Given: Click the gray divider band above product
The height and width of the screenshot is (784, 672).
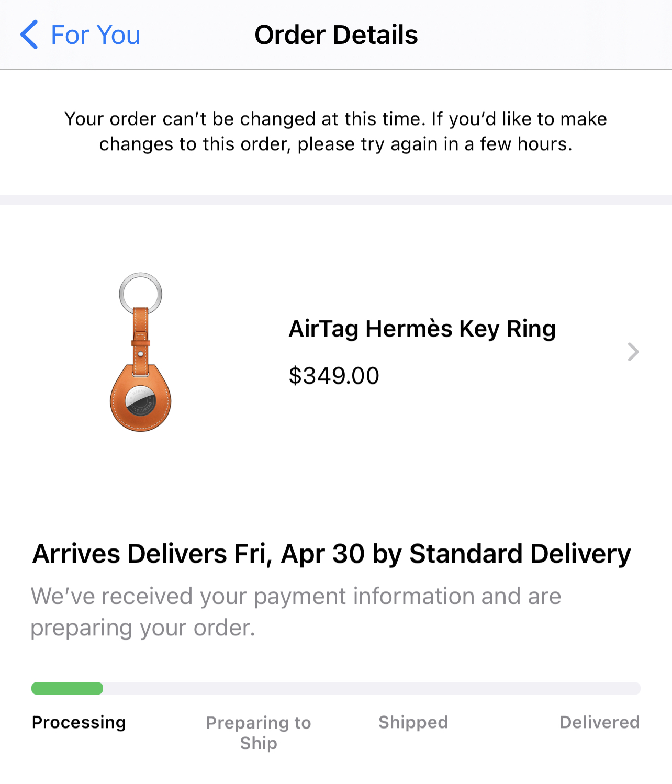Looking at the screenshot, I should click(x=336, y=200).
